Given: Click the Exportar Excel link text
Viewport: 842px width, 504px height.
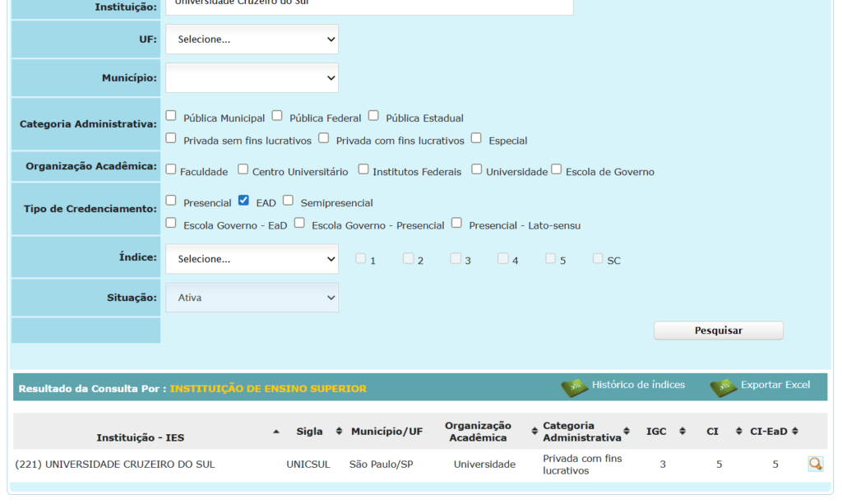Looking at the screenshot, I should (775, 385).
